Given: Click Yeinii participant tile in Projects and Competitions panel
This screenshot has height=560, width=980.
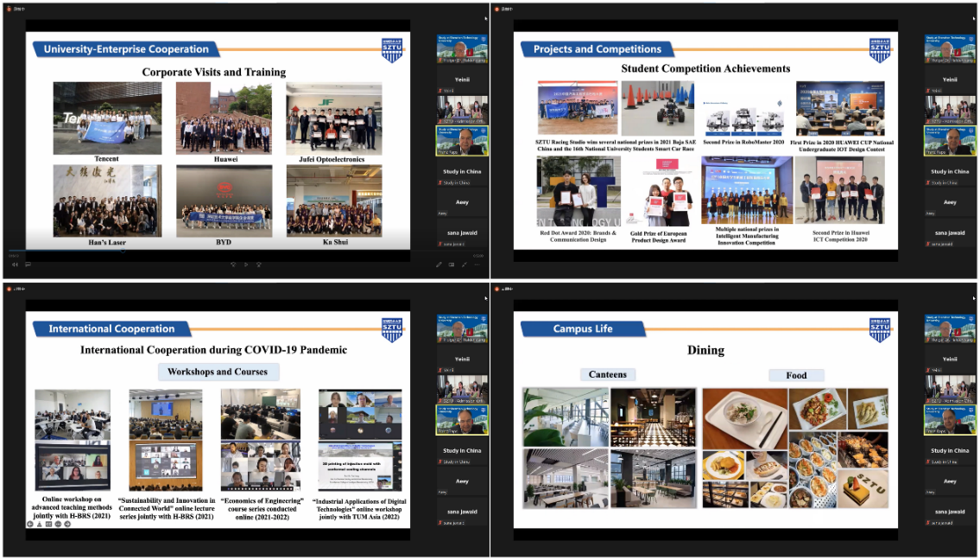Looking at the screenshot, I should pyautogui.click(x=950, y=79).
